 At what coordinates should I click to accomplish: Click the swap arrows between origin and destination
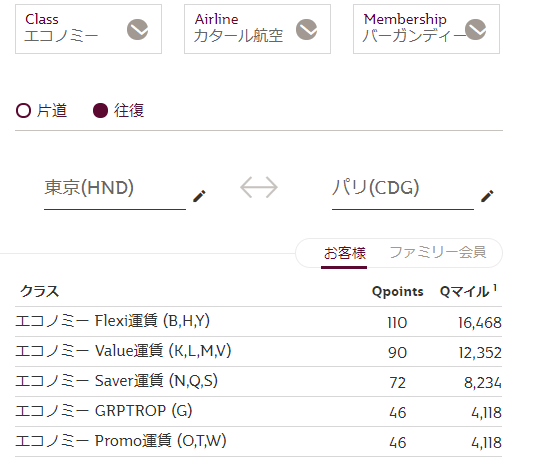pyautogui.click(x=259, y=187)
